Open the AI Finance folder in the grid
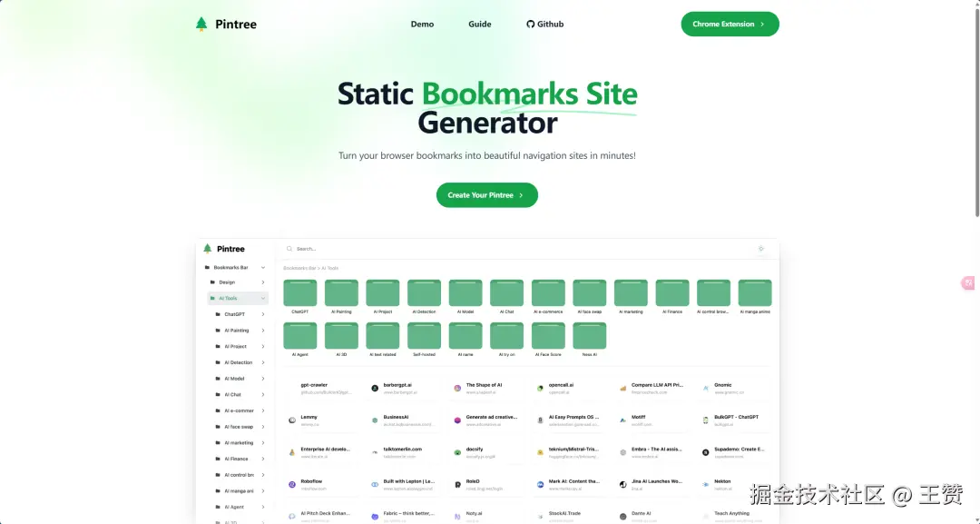 point(672,292)
